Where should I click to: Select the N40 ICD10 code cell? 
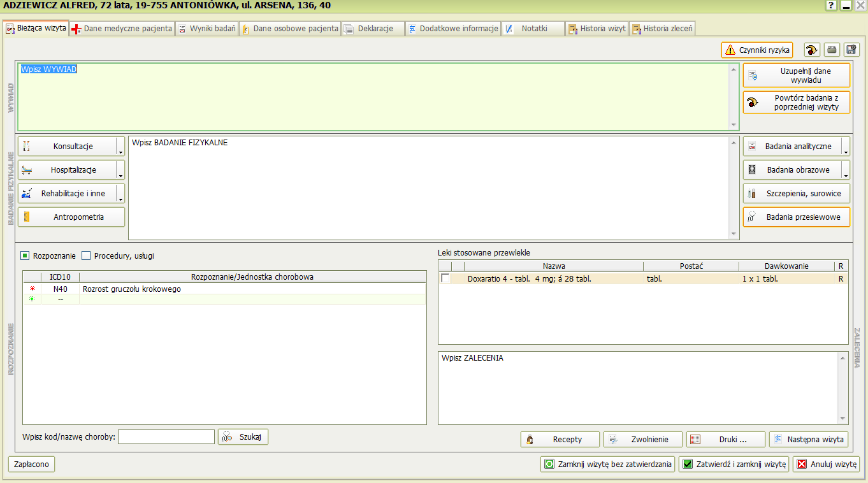coord(61,289)
